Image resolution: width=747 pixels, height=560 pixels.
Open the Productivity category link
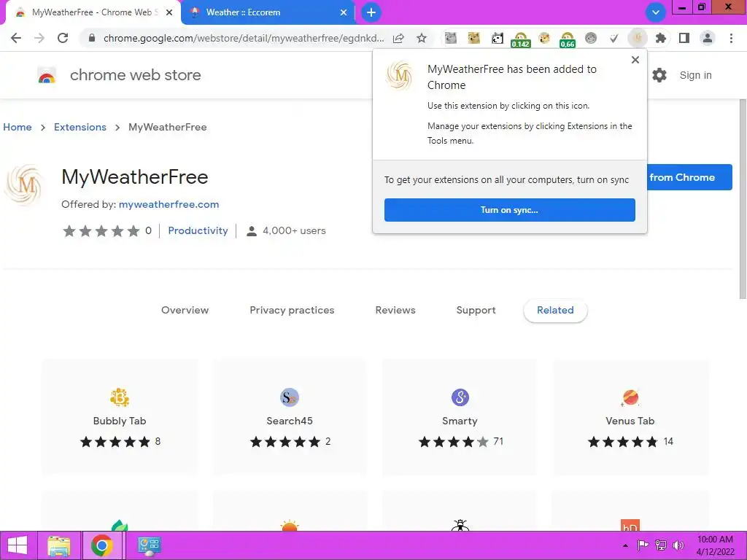tap(198, 230)
